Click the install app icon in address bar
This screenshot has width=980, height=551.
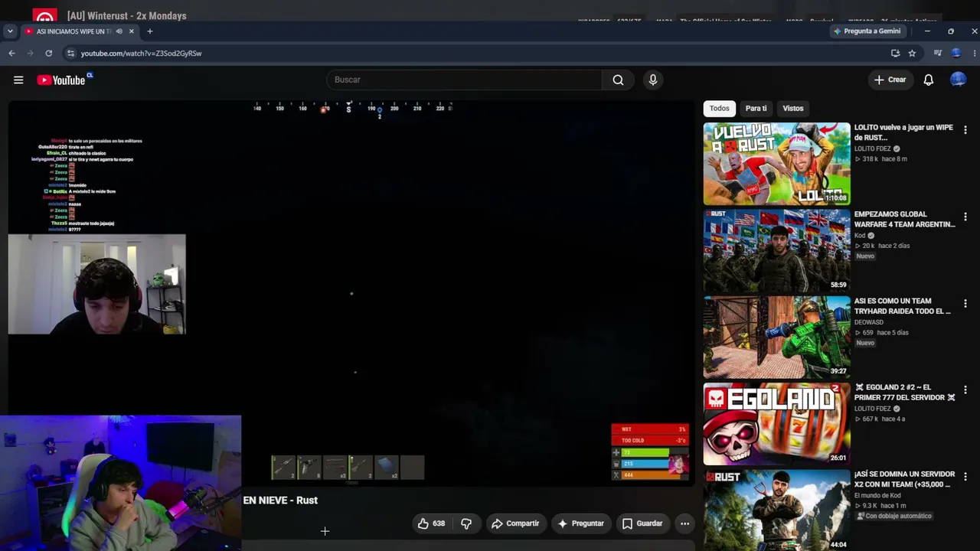point(895,53)
